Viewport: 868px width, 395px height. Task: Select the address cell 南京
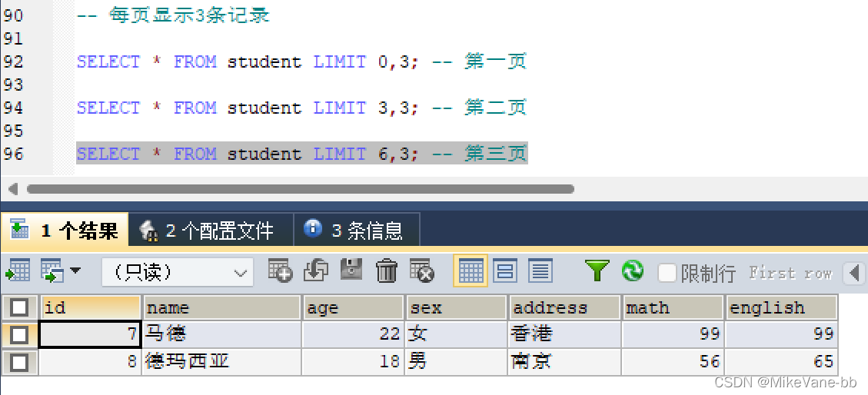point(564,362)
